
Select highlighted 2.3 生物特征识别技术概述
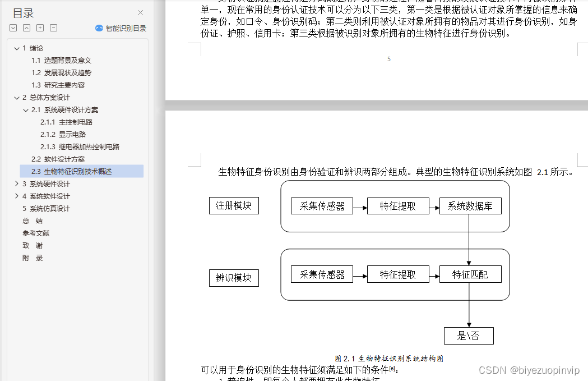pos(82,171)
